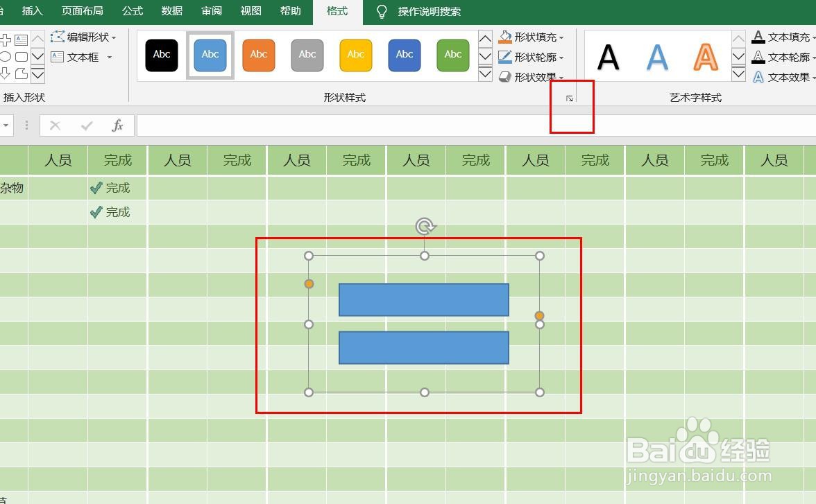The height and width of the screenshot is (504, 816).
Task: Click the Shape Outline (形状轮廓) pencil icon
Action: pos(504,56)
